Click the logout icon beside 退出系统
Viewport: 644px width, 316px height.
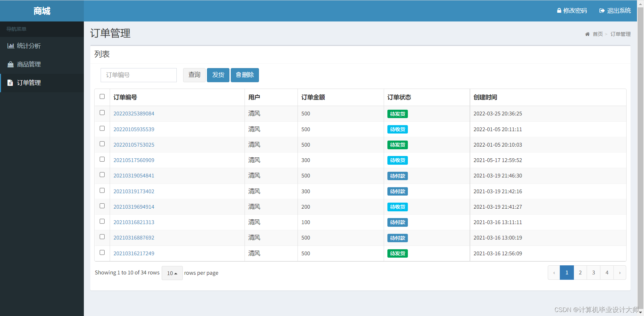click(601, 10)
